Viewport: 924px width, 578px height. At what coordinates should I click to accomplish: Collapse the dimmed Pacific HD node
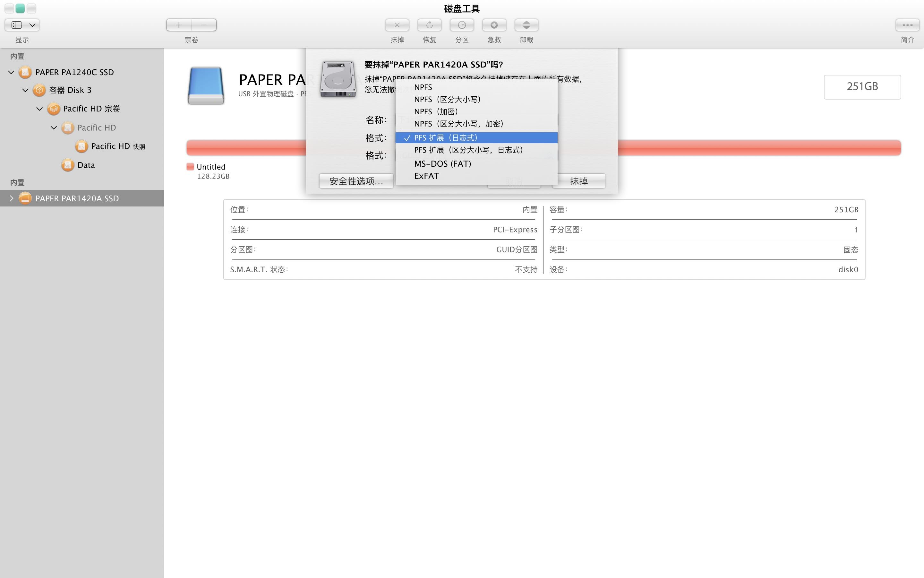click(54, 128)
